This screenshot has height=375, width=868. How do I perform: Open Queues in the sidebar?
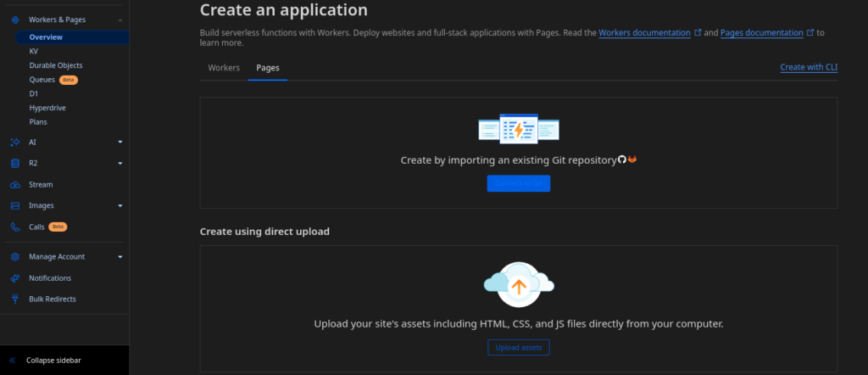pos(42,80)
